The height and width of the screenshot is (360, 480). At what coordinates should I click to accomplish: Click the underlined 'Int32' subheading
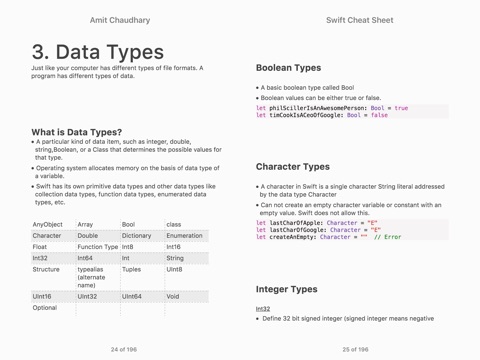[263, 309]
